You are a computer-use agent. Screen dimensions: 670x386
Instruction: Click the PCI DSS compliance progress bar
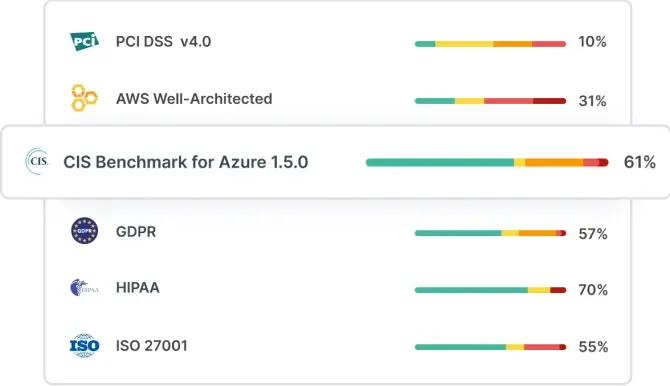(490, 44)
